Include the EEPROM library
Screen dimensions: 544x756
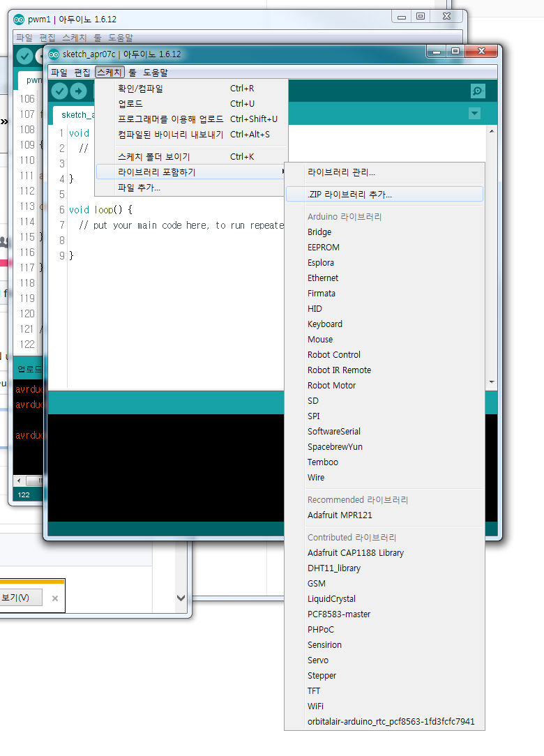384,248
